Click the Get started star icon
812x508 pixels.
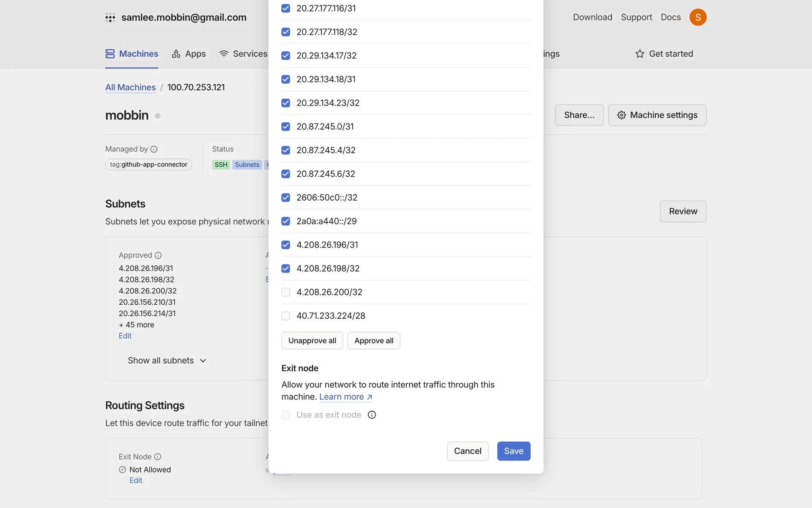coord(639,54)
